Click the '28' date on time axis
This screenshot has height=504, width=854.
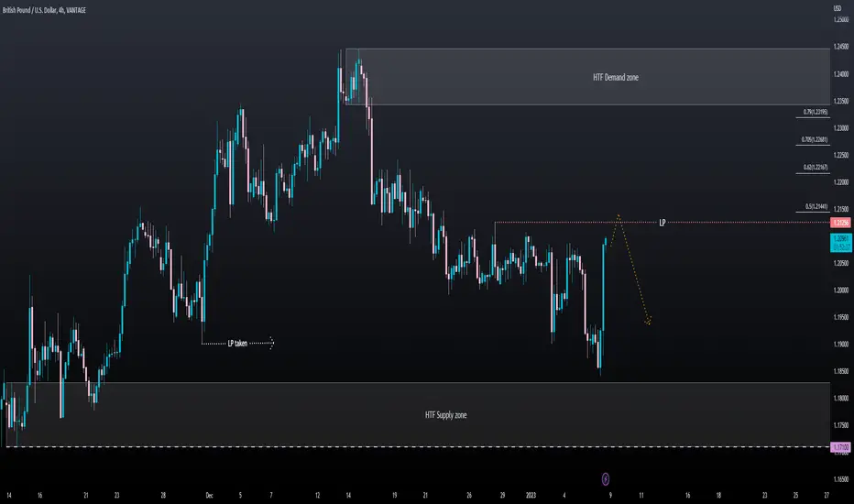click(x=163, y=495)
